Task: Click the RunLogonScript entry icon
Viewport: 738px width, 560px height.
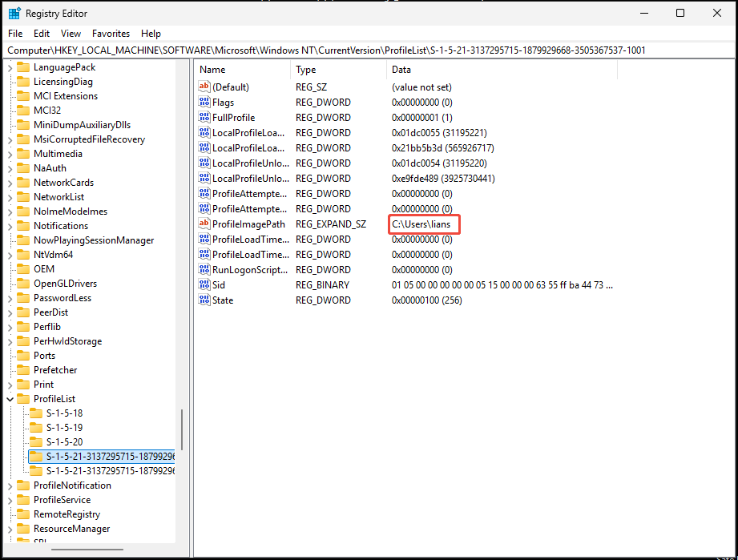Action: (x=204, y=269)
